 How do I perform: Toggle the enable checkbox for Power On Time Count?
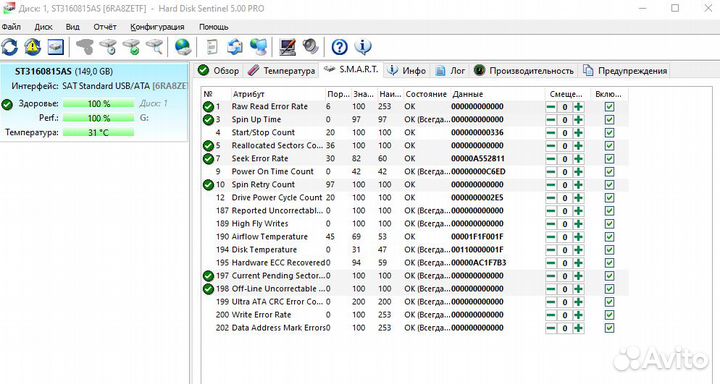[609, 172]
